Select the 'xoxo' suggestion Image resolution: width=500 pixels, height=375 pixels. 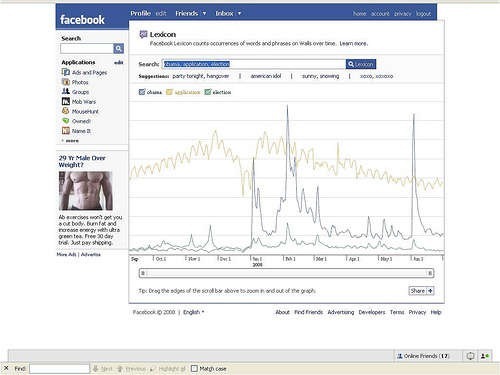coord(376,76)
